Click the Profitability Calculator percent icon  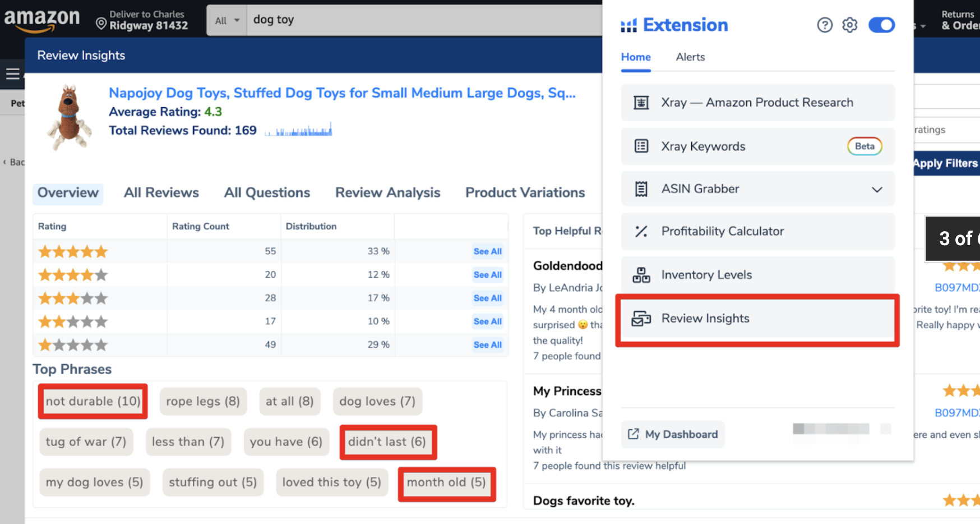tap(641, 231)
